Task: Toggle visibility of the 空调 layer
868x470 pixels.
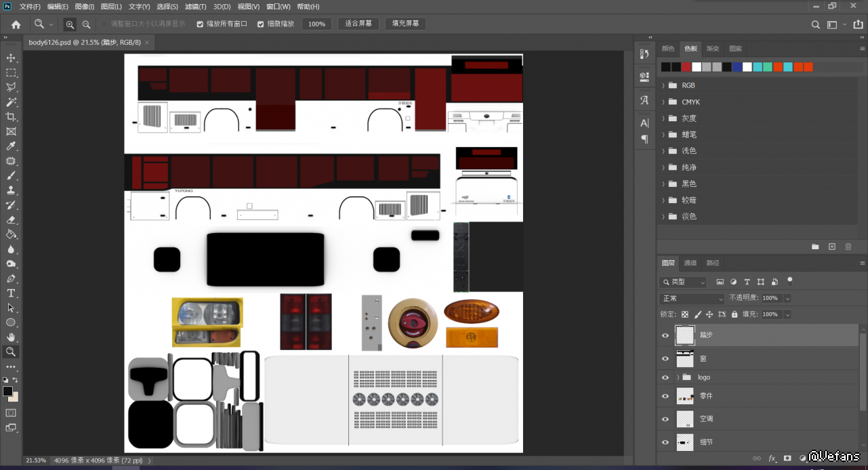Action: [665, 419]
